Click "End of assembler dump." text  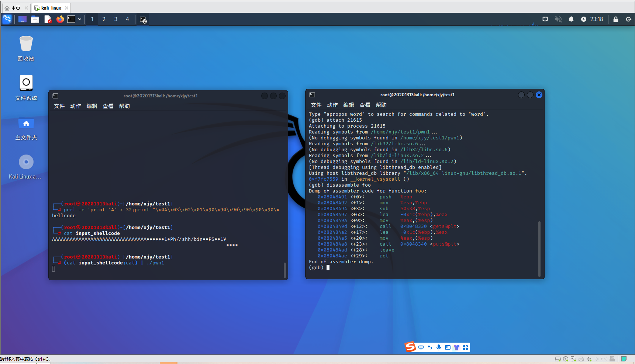(341, 262)
